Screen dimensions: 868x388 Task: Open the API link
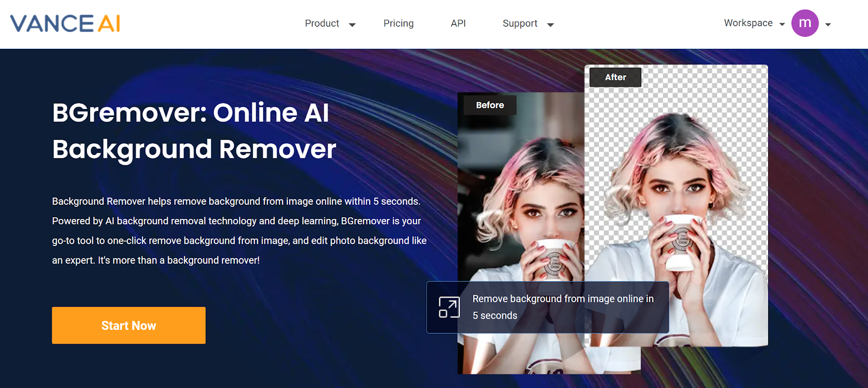[458, 23]
